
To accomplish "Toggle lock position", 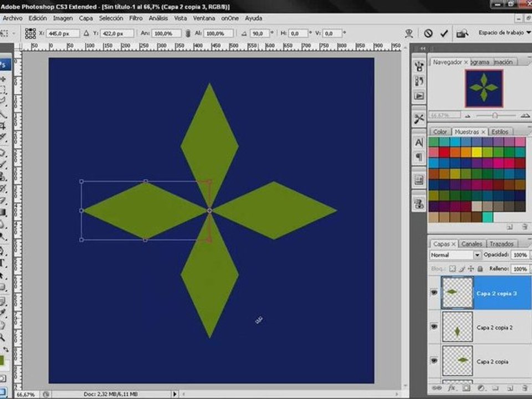I will tap(471, 269).
